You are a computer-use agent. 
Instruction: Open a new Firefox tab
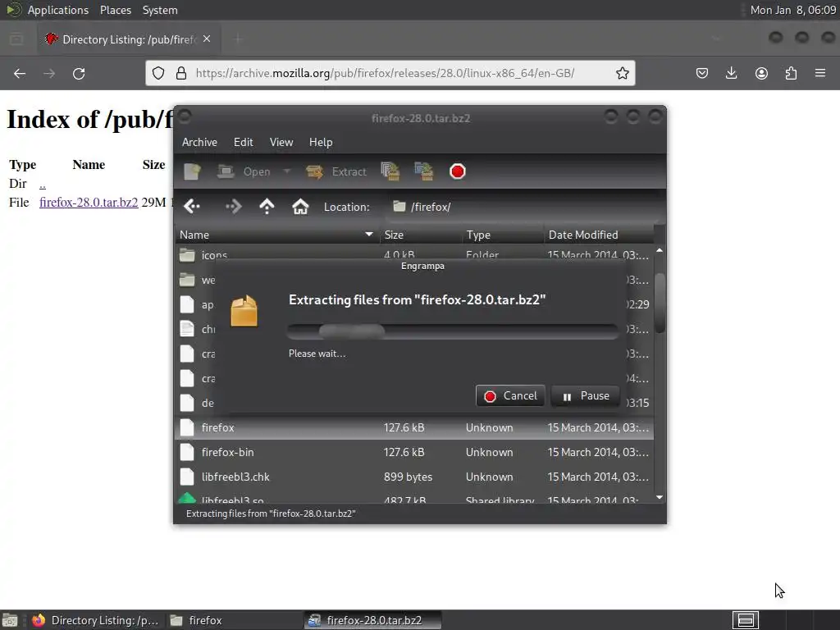[239, 39]
